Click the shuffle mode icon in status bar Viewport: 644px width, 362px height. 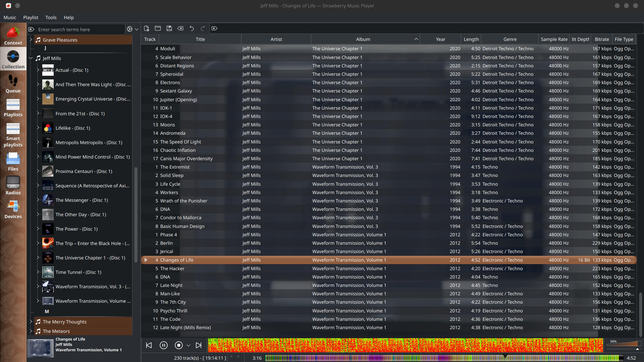click(238, 357)
